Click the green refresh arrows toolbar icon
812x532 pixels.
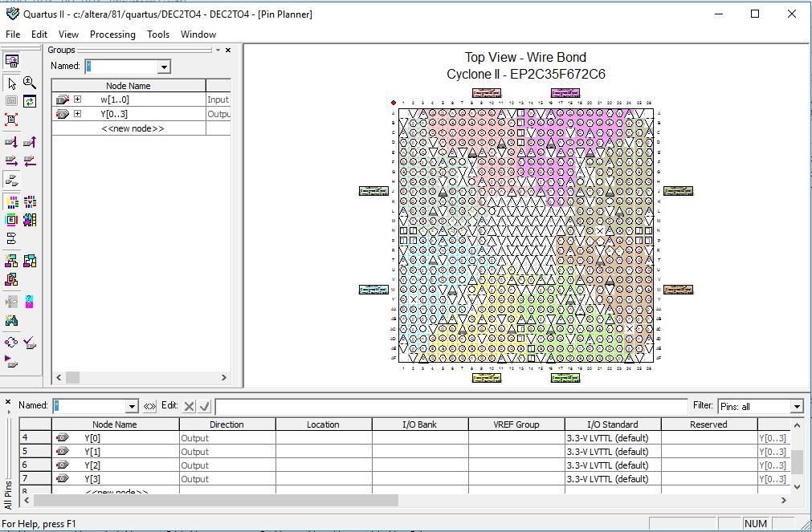(x=30, y=101)
